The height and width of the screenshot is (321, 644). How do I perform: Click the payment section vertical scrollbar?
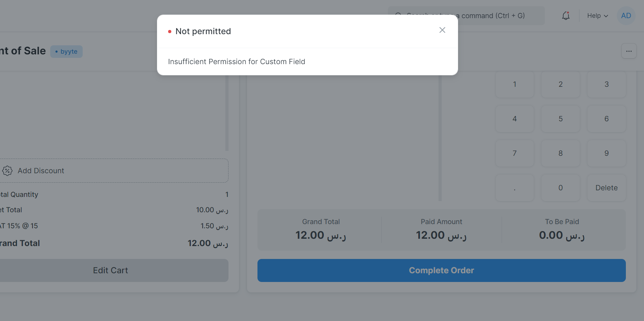(440, 138)
